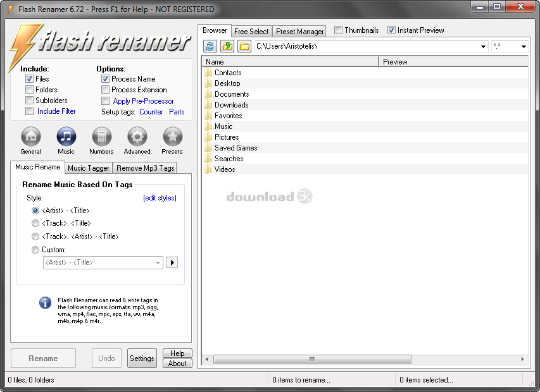
Task: Click the Name column header
Action: pos(291,62)
